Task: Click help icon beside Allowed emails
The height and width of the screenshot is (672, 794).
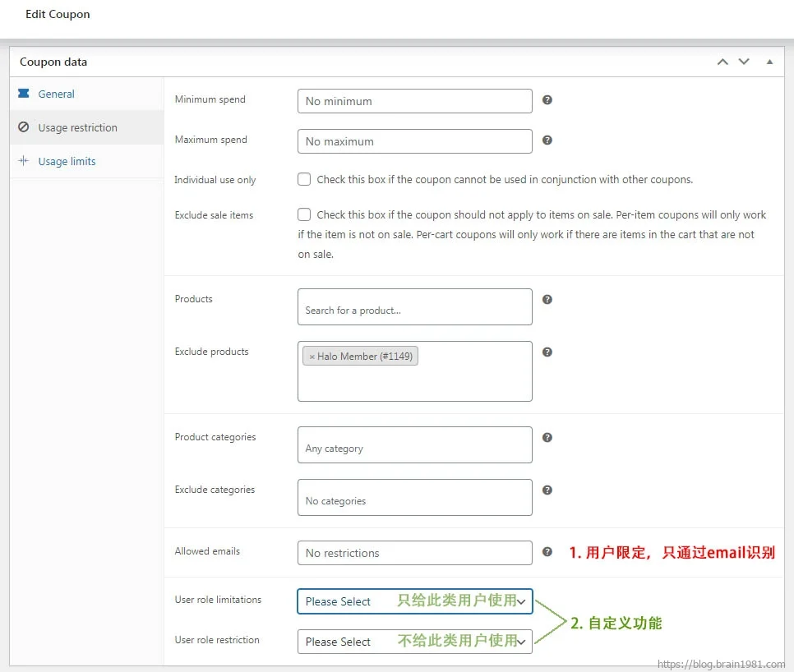Action: pos(547,552)
